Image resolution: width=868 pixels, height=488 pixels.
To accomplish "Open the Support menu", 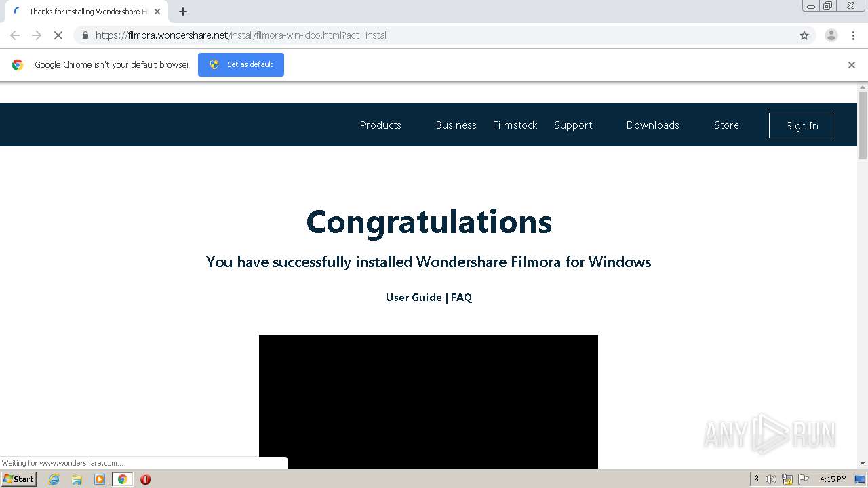I will (573, 125).
